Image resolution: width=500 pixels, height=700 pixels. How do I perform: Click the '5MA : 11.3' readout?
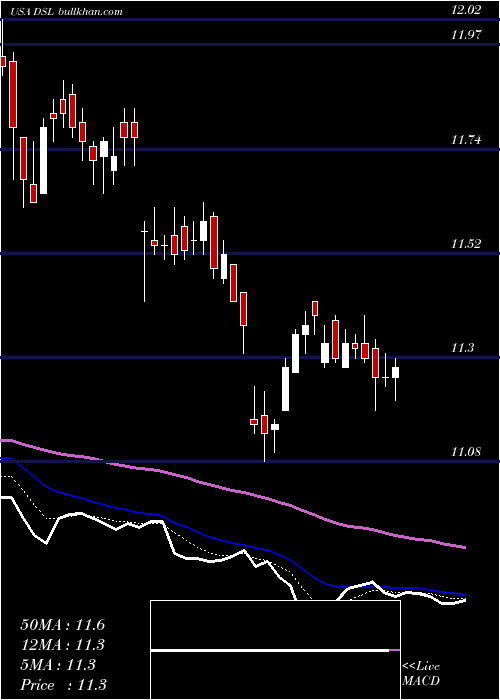click(58, 665)
